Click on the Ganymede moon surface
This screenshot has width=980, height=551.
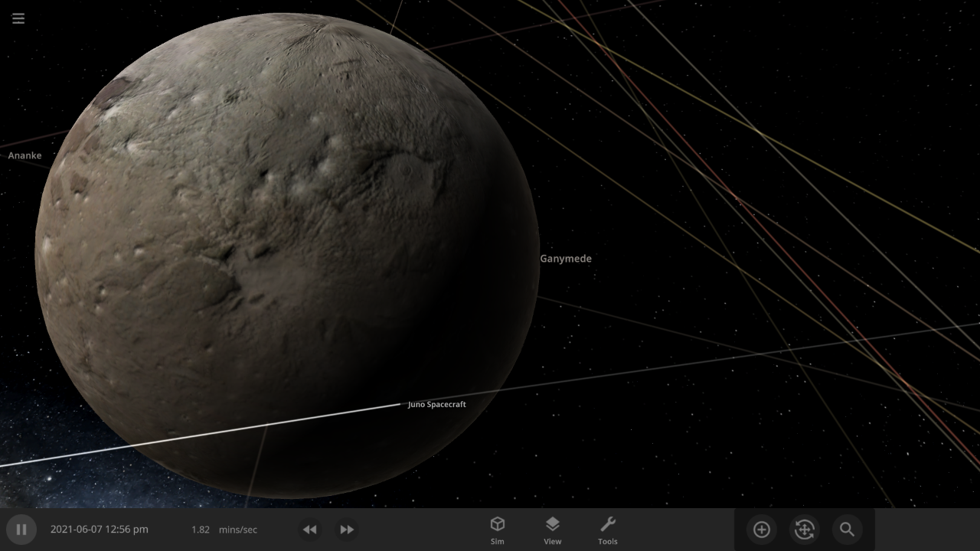287,255
